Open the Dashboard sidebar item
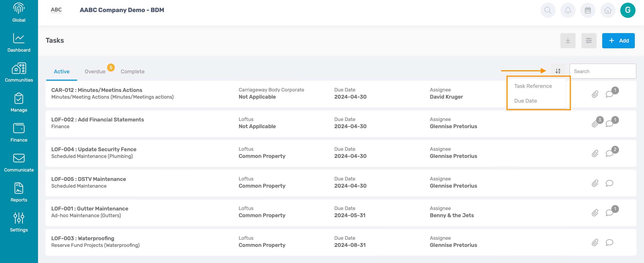The image size is (644, 263). tap(19, 42)
